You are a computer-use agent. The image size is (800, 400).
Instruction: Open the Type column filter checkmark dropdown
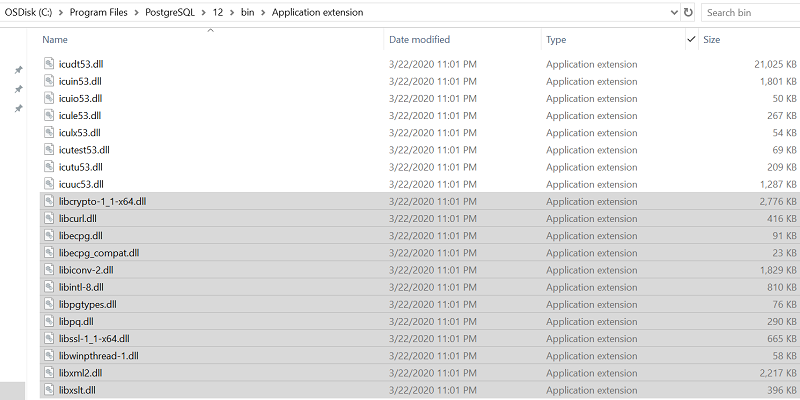[691, 39]
